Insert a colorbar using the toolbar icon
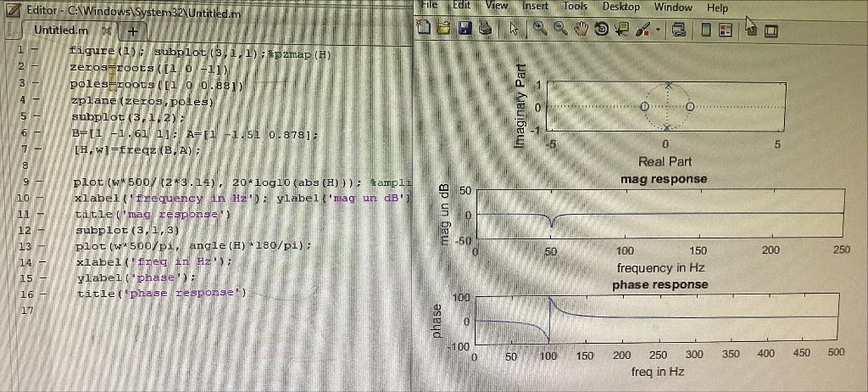This screenshot has height=392, width=868. coord(706,30)
